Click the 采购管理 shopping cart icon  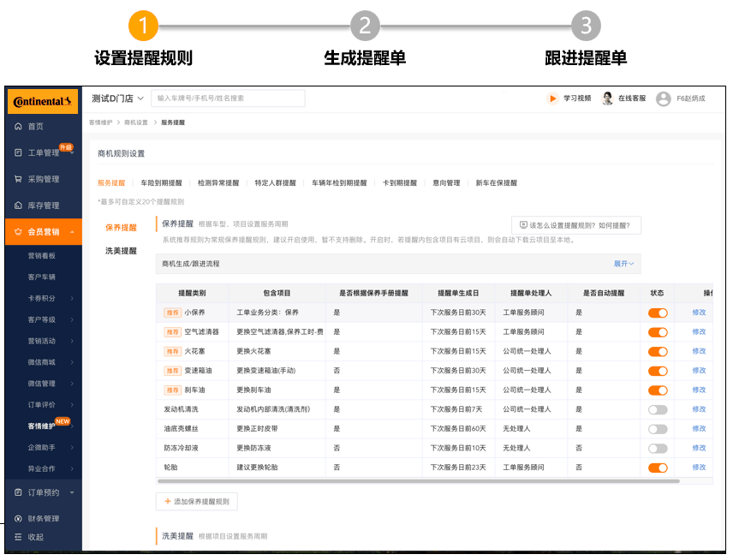pyautogui.click(x=18, y=179)
